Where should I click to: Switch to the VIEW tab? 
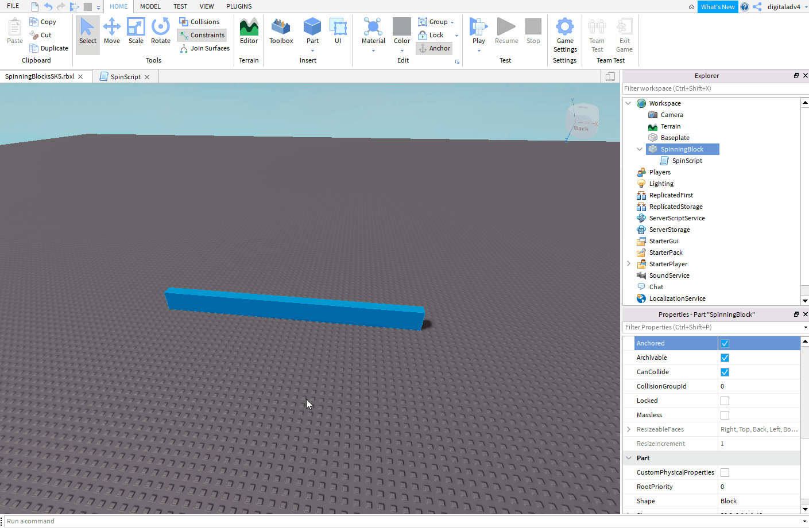click(x=207, y=6)
